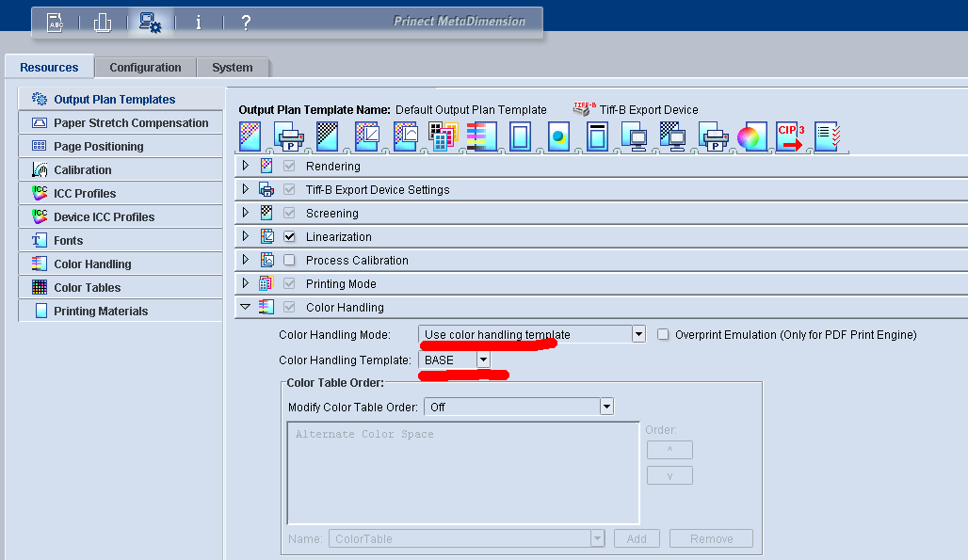Open Paper Stretch Compensation in sidebar
This screenshot has width=968, height=560.
(121, 122)
